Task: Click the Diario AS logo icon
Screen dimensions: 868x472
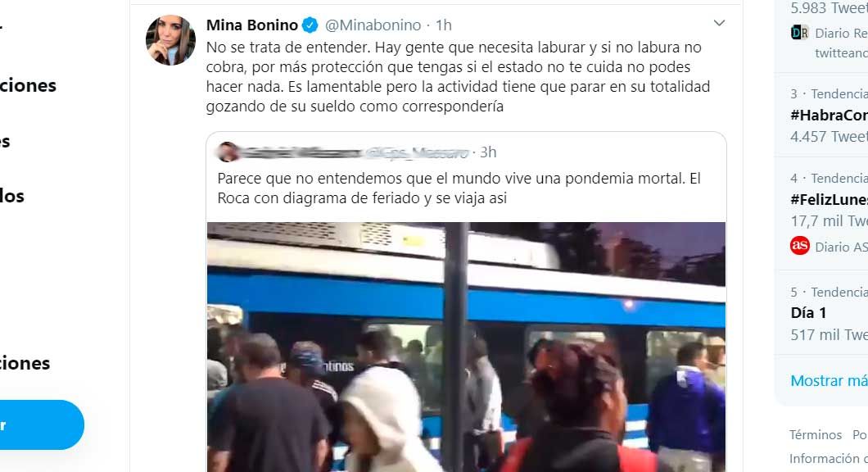Action: tap(800, 245)
